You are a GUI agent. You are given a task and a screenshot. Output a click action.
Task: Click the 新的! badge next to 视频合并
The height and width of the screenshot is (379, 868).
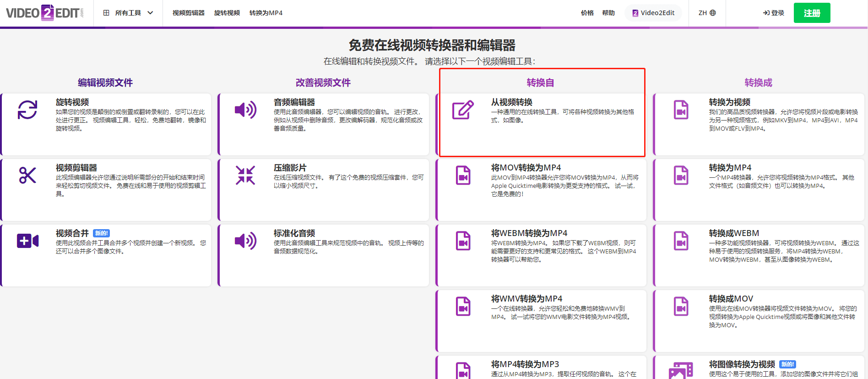[101, 233]
